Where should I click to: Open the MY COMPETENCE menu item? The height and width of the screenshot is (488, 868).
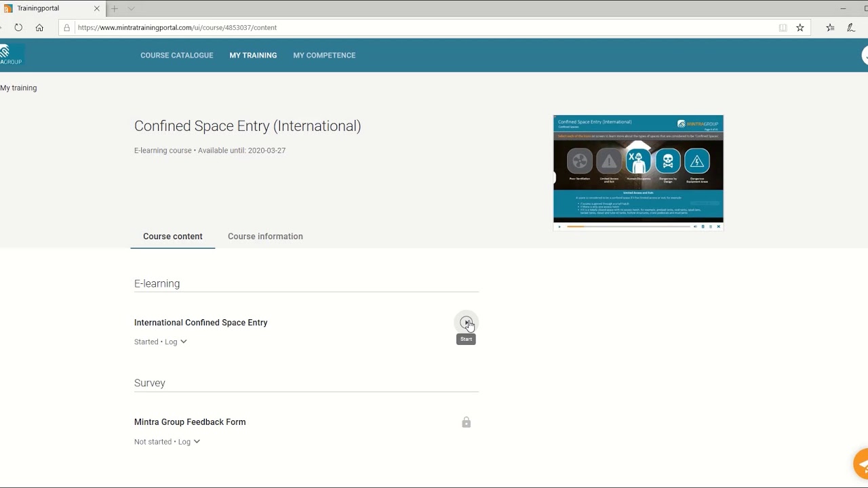point(324,56)
